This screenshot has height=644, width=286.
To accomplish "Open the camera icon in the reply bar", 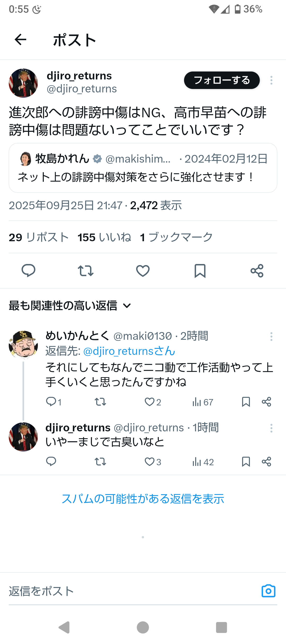I will pyautogui.click(x=268, y=591).
